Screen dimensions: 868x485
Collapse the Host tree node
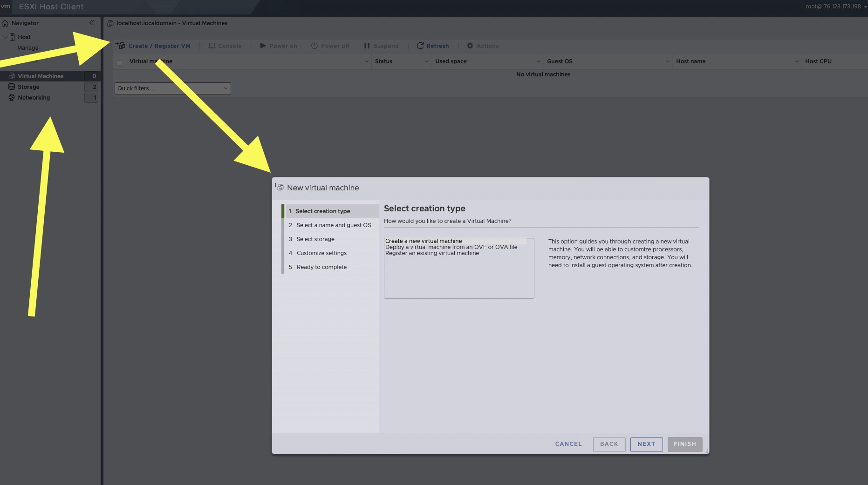tap(5, 37)
